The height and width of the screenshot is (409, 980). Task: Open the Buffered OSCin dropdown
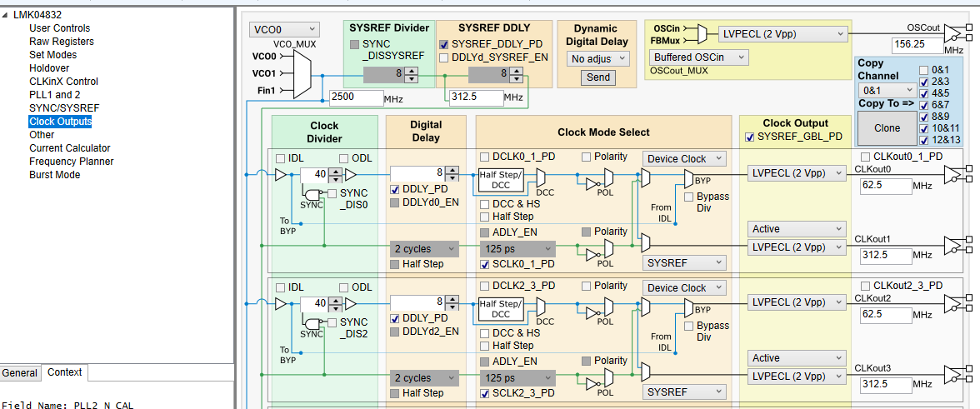(x=698, y=57)
